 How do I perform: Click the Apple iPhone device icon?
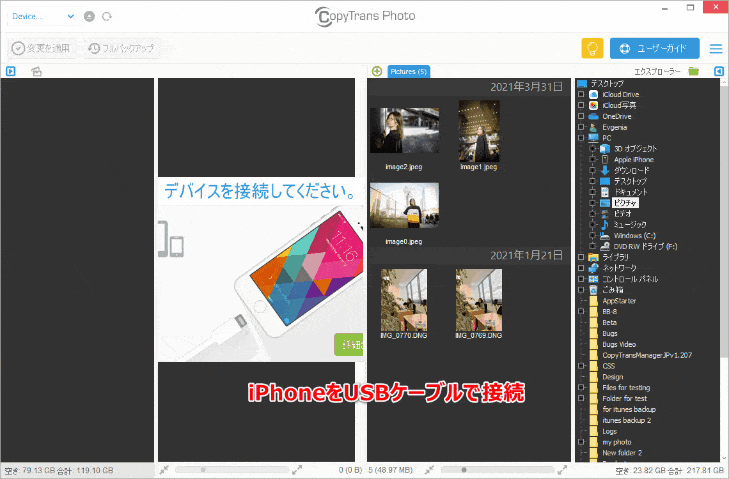tap(605, 160)
